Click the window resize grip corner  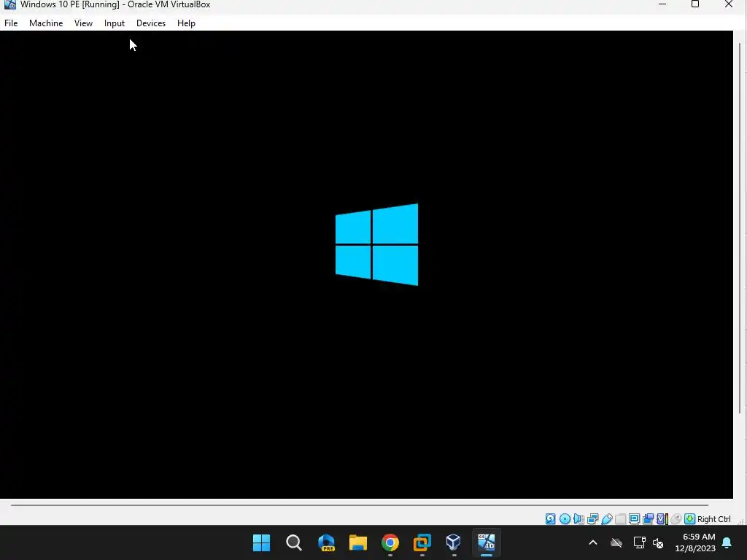point(741,522)
